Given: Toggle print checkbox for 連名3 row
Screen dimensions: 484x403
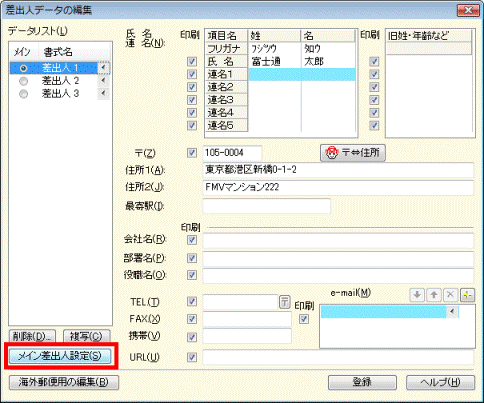Looking at the screenshot, I should pos(192,100).
